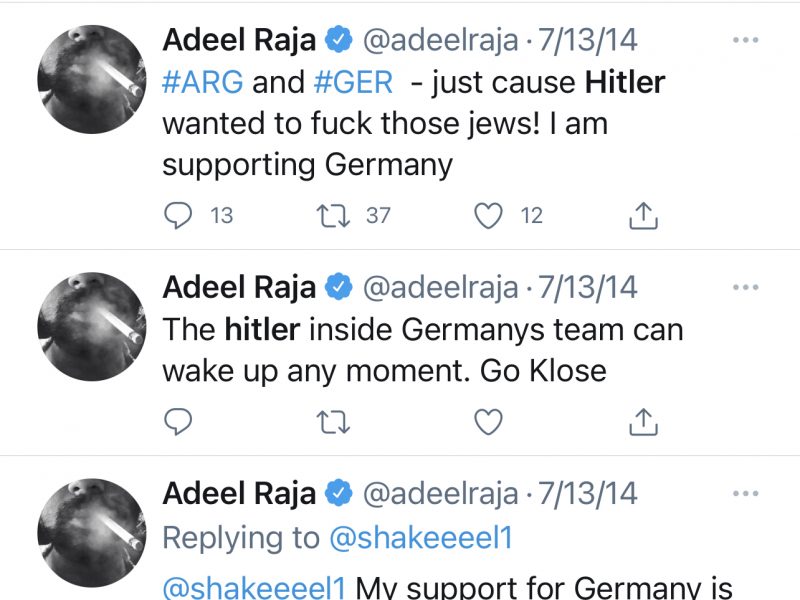Image resolution: width=800 pixels, height=600 pixels.
Task: Open the 7/13/14 timestamp on the second tweet
Action: point(587,288)
